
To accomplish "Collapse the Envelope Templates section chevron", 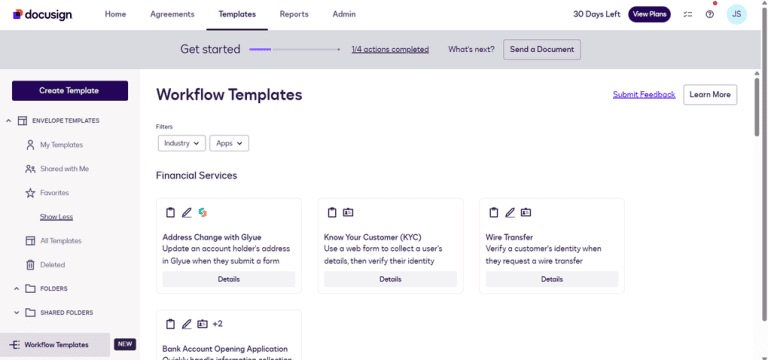I will [9, 120].
